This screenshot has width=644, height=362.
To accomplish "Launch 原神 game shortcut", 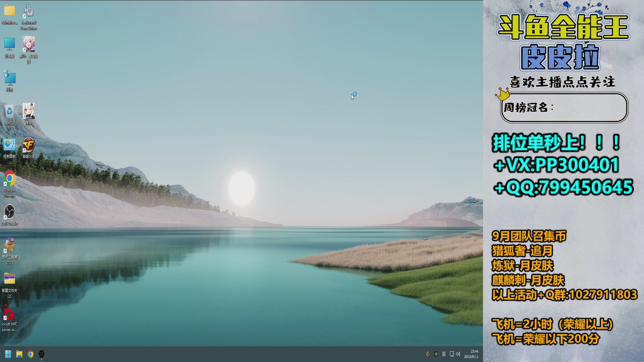I will click(29, 111).
